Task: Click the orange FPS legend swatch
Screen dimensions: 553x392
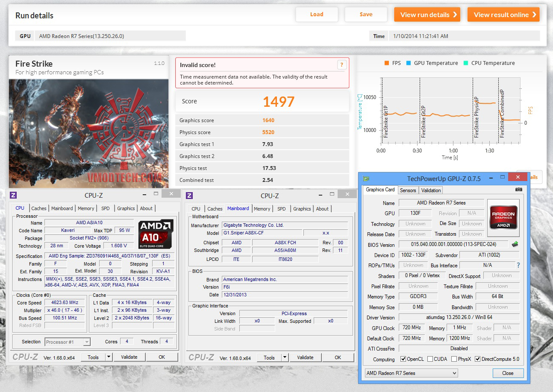Action: point(387,63)
